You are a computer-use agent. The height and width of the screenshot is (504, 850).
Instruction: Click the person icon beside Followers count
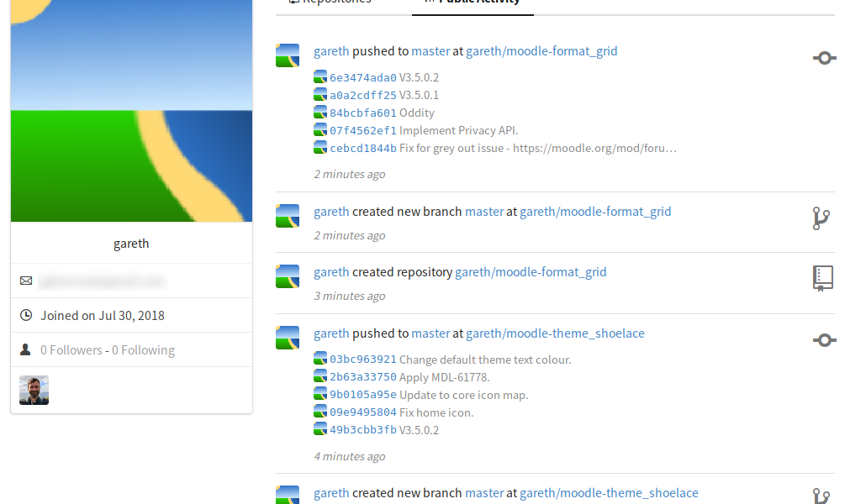(25, 349)
